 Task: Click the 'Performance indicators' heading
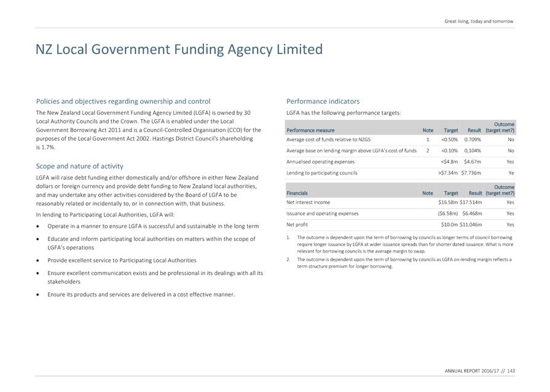323,101
